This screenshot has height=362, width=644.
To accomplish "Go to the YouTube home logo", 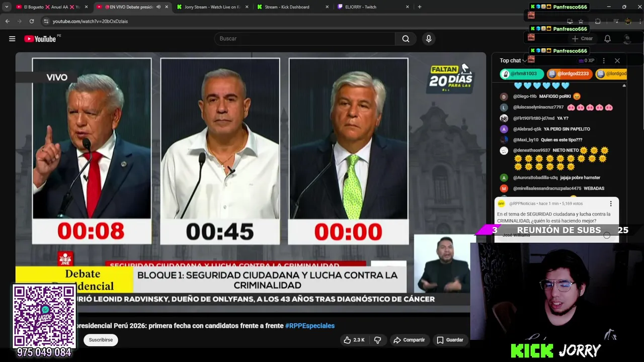I will (x=40, y=39).
